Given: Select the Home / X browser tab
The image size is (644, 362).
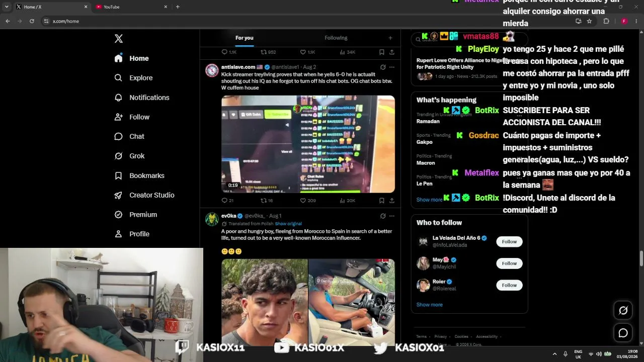Looking at the screenshot, I should 51,7.
